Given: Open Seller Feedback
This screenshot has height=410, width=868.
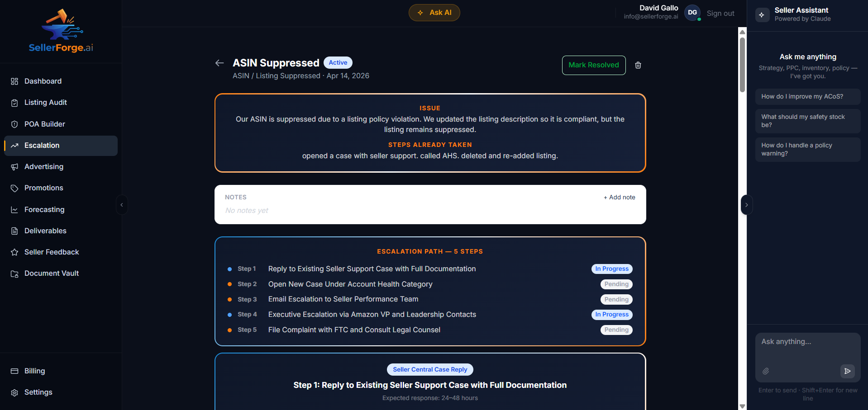Looking at the screenshot, I should [x=51, y=252].
